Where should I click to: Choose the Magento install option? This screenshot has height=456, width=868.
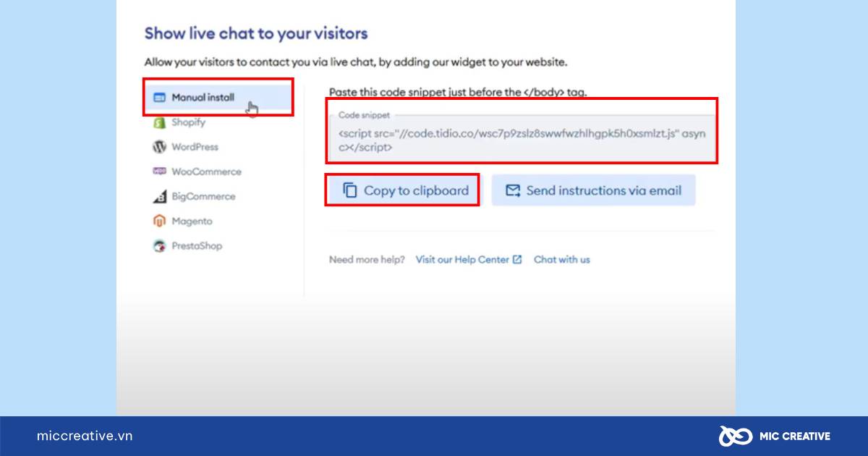tap(183, 221)
